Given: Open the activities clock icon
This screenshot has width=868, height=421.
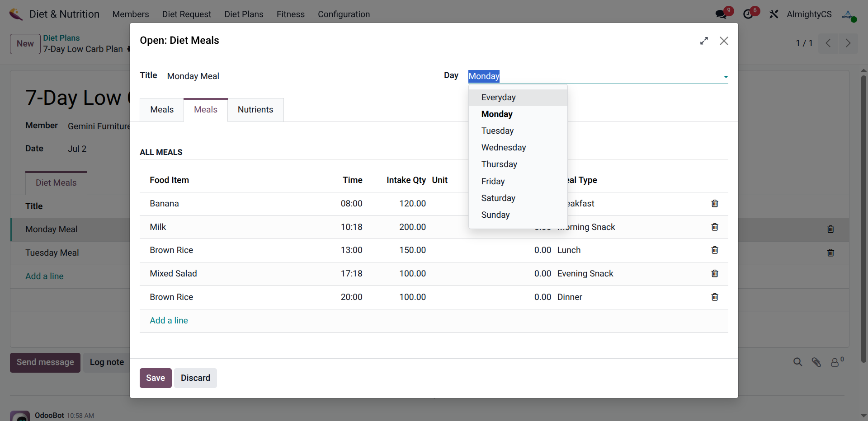Looking at the screenshot, I should (x=748, y=14).
